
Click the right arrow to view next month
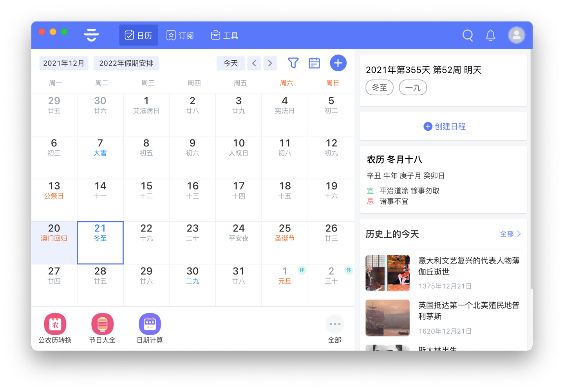[270, 63]
